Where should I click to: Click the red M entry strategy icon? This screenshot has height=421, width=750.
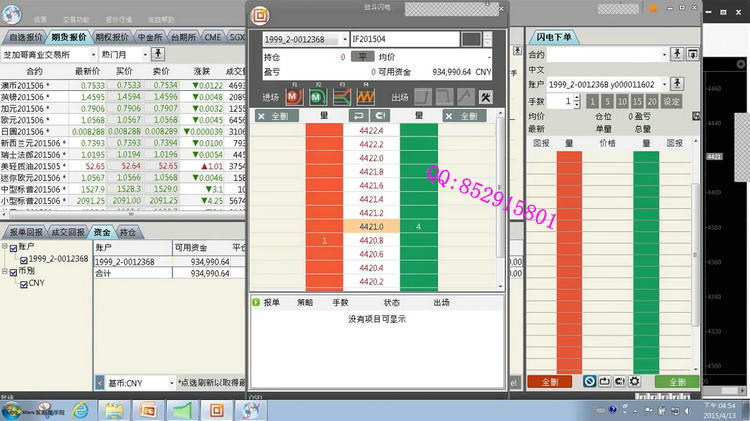click(293, 96)
